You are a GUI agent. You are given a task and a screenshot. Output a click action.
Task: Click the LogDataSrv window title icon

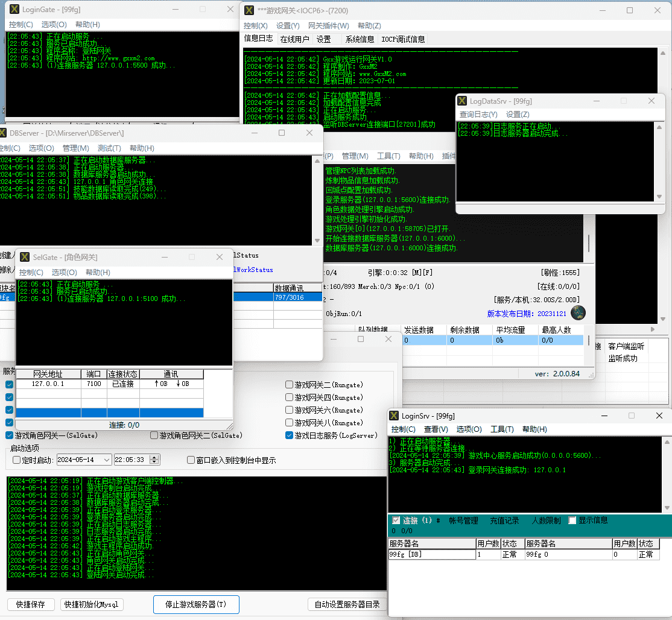(462, 101)
